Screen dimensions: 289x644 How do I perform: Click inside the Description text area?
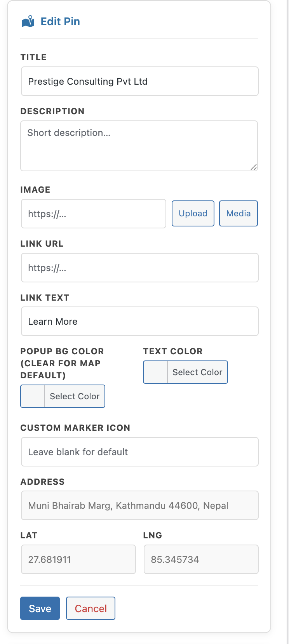tap(139, 146)
